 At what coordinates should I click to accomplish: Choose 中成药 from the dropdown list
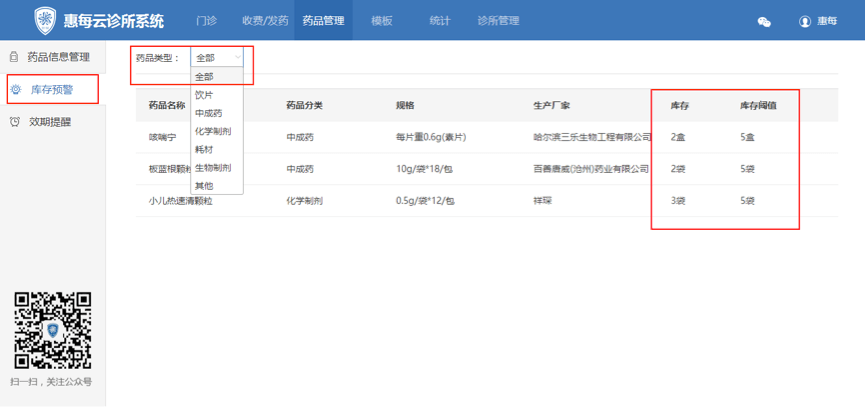tap(216, 113)
